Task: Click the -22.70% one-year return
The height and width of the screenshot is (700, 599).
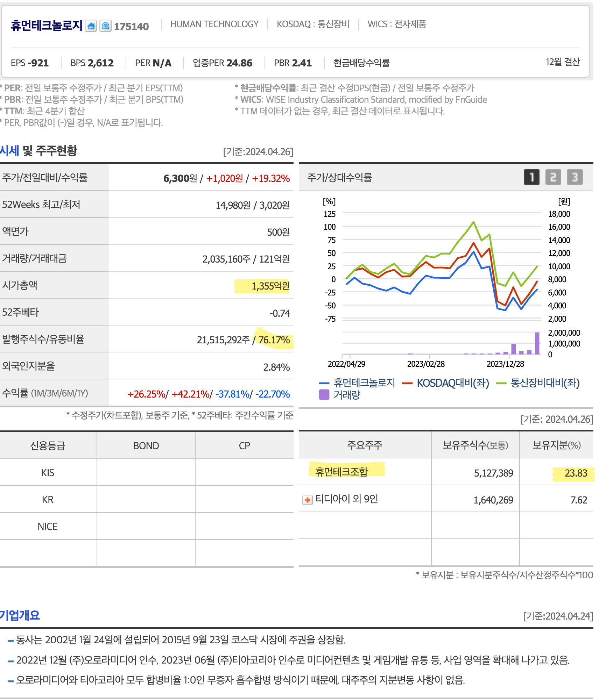Action: (273, 394)
